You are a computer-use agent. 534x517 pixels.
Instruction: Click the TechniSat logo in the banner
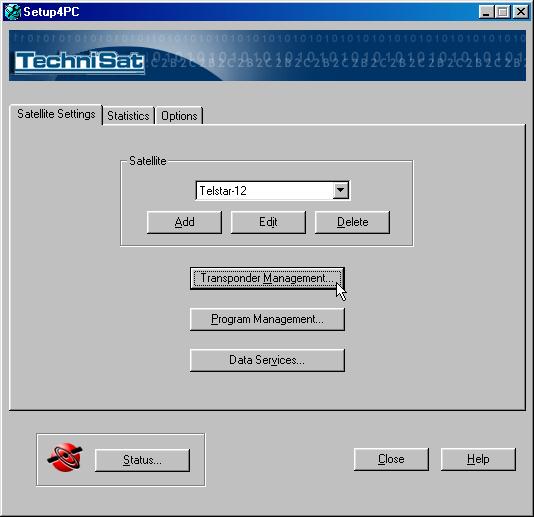(80, 63)
